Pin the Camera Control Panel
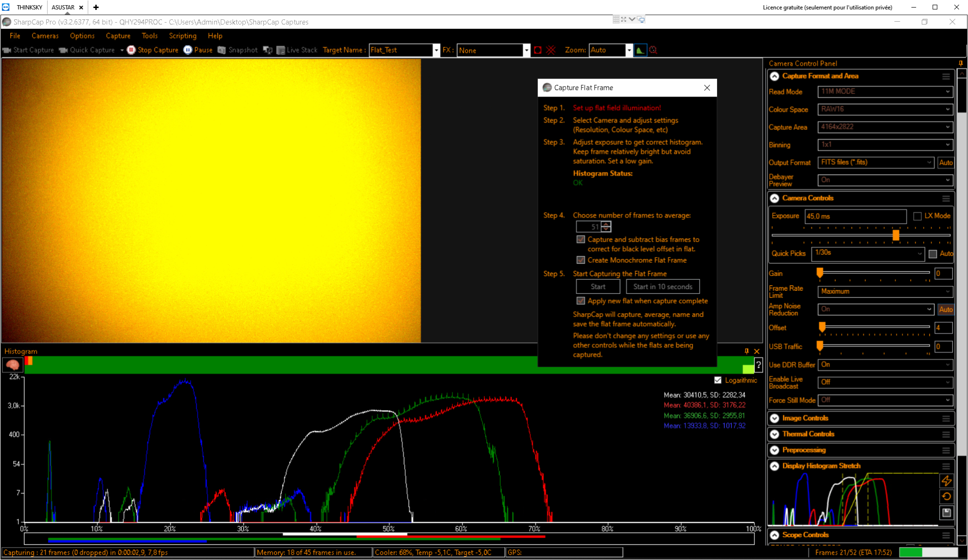Image resolution: width=968 pixels, height=560 pixels. (960, 63)
